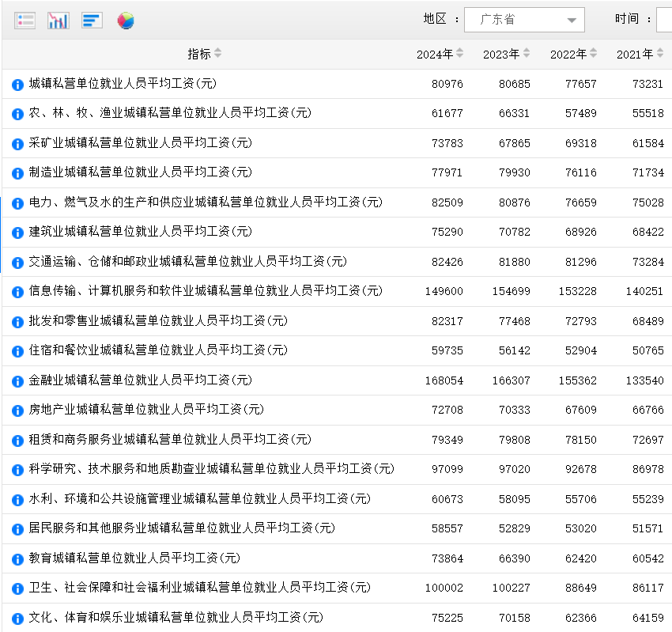Viewport: 672px width, 632px height.
Task: Open the pie chart view
Action: (126, 20)
